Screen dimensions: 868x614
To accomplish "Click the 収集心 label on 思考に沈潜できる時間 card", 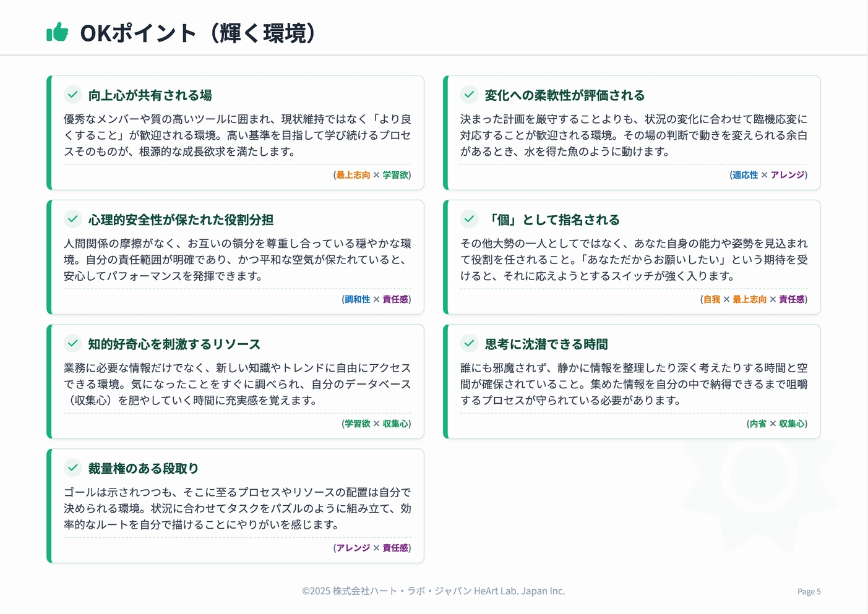I will click(x=793, y=424).
